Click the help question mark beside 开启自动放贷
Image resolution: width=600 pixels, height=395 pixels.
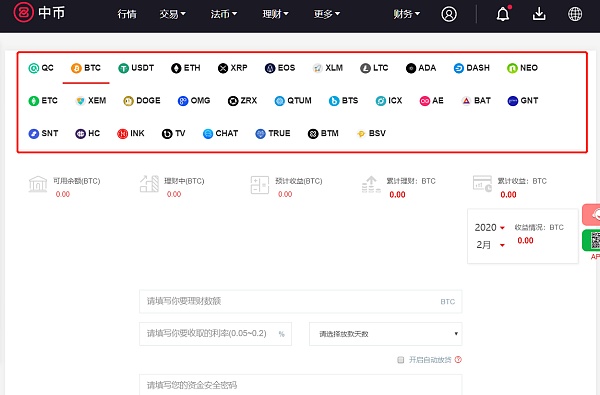coord(458,359)
